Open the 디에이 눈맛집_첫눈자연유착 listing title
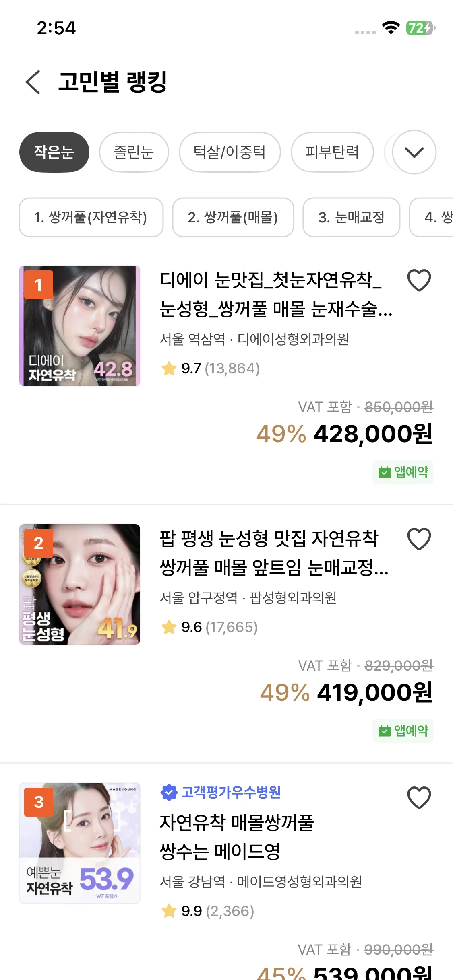453x980 pixels. (276, 294)
